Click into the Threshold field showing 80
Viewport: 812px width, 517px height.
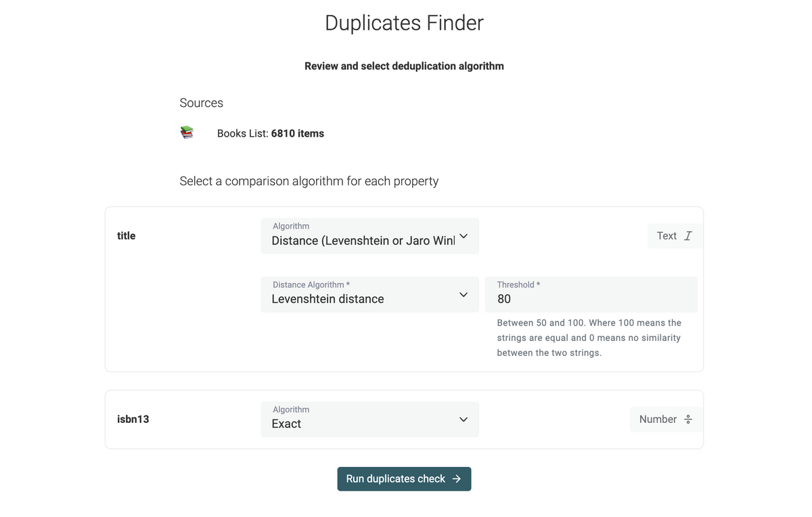click(x=590, y=299)
